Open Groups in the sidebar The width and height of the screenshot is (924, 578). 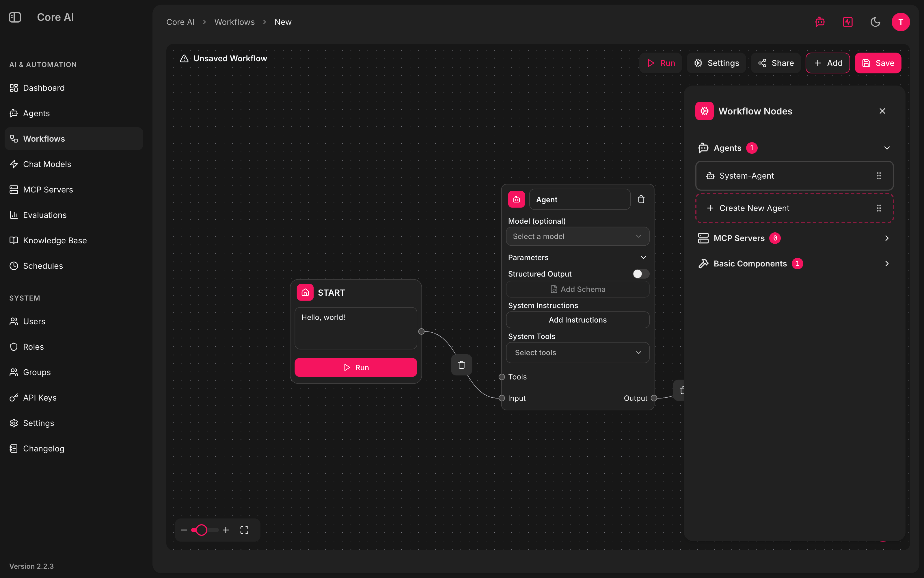click(x=74, y=372)
